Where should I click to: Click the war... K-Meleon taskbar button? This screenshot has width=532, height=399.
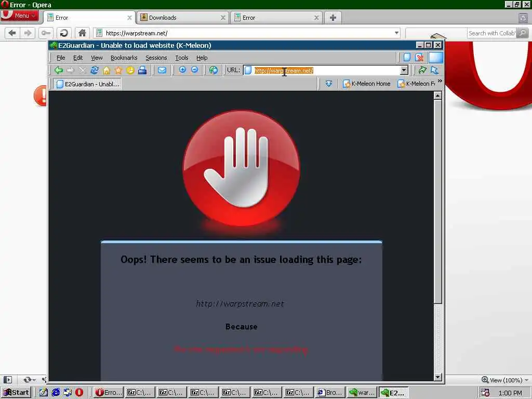(362, 393)
